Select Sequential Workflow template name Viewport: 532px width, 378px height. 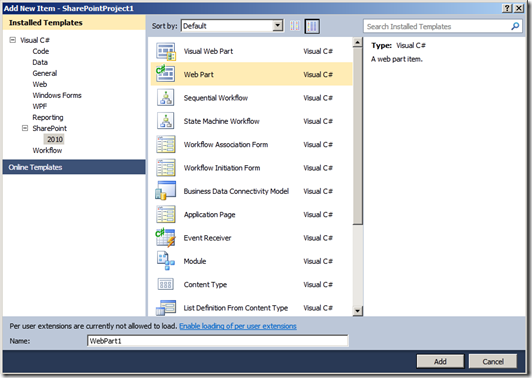point(216,98)
